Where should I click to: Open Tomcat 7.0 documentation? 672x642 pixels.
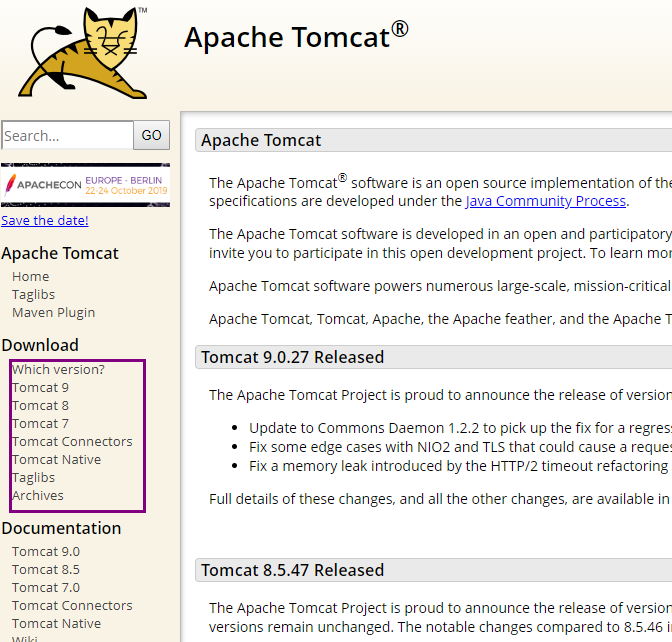coord(46,588)
